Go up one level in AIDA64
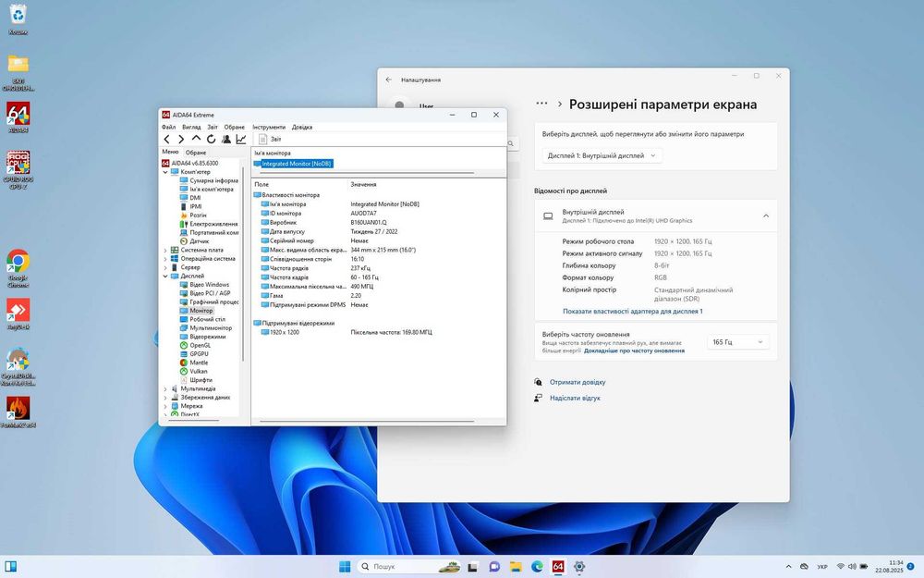This screenshot has height=578, width=924. tap(196, 139)
